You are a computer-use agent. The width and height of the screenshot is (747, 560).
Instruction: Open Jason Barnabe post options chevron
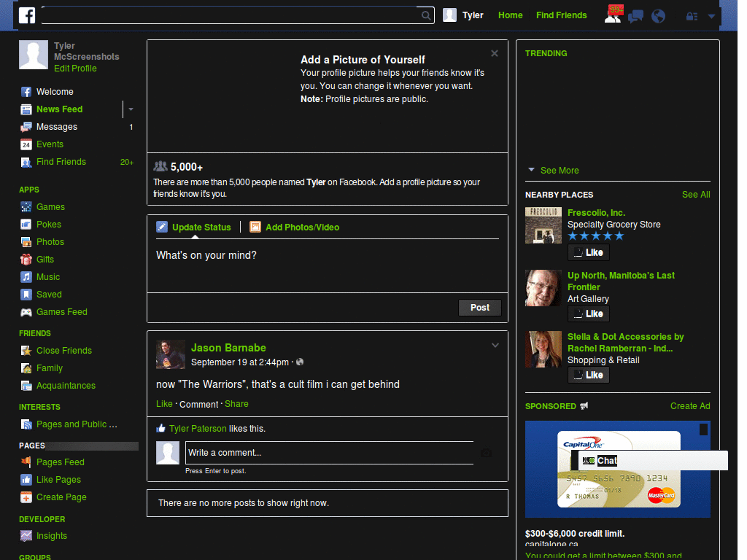(495, 345)
